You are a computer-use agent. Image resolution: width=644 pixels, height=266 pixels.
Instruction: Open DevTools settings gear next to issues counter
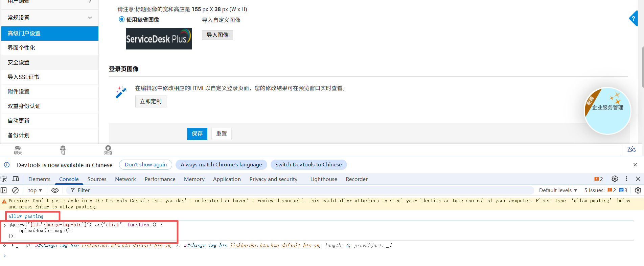[615, 179]
